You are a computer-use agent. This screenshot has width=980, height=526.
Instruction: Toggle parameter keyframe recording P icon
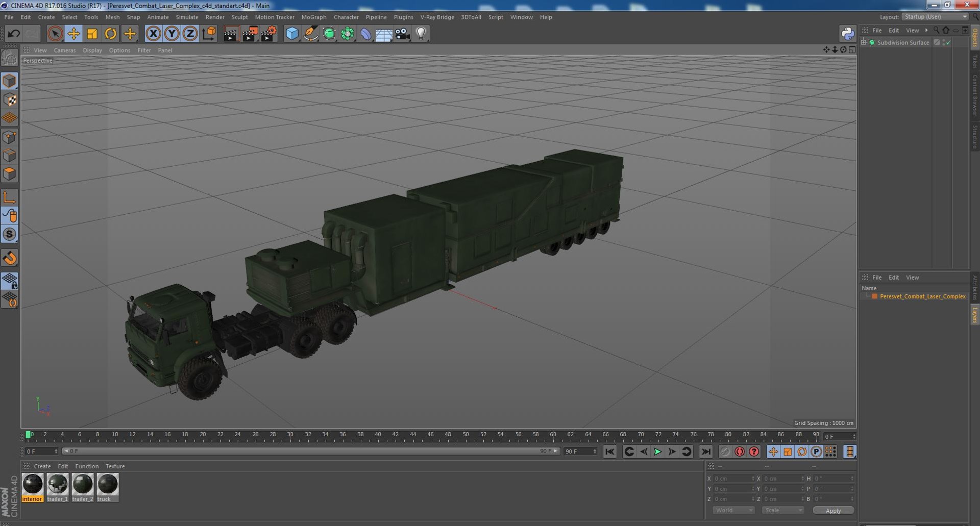816,452
